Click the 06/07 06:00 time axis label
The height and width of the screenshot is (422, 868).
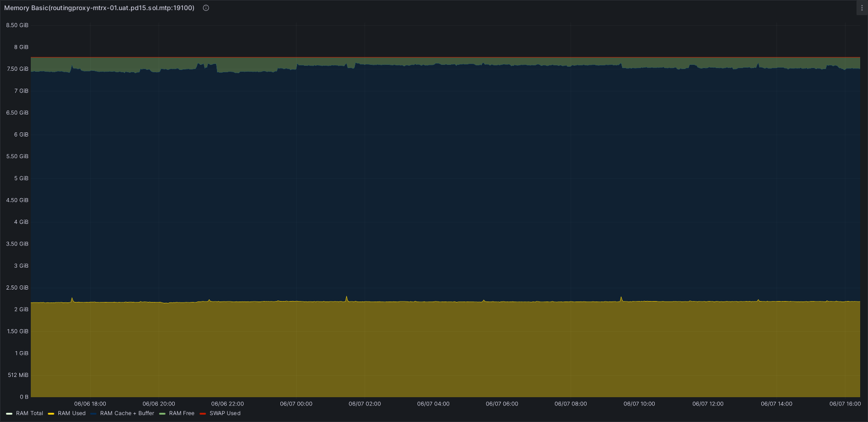point(502,404)
